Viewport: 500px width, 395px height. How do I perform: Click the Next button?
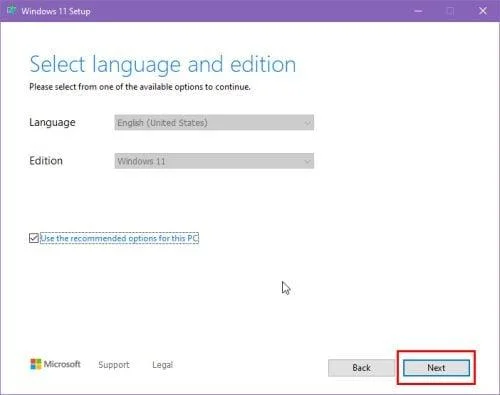tap(436, 368)
